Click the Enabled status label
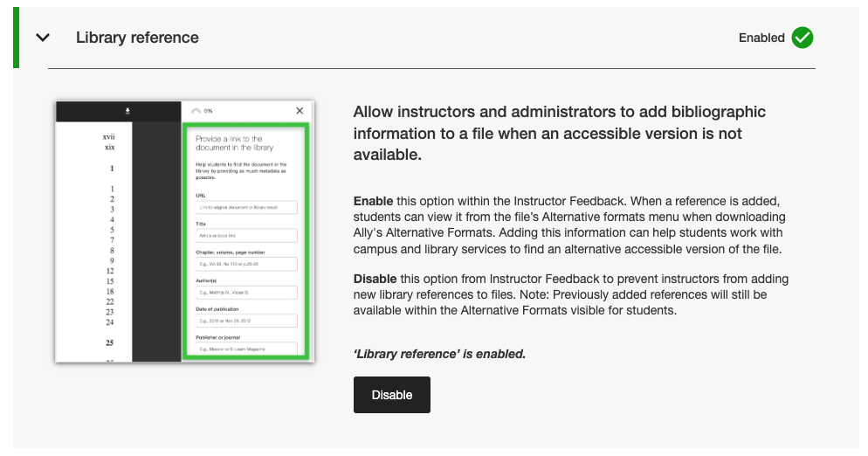 (761, 38)
